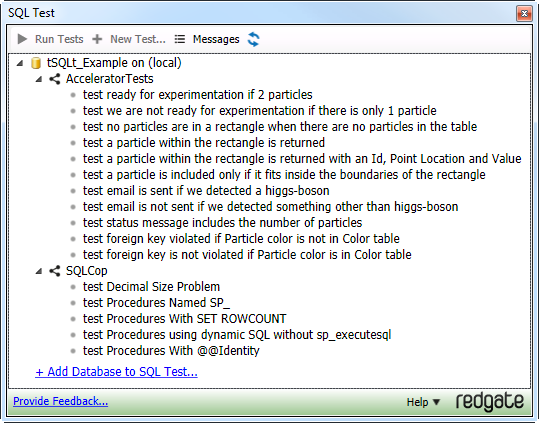Select tSQLt_Example on (local)
This screenshot has height=423, width=539.
(114, 63)
